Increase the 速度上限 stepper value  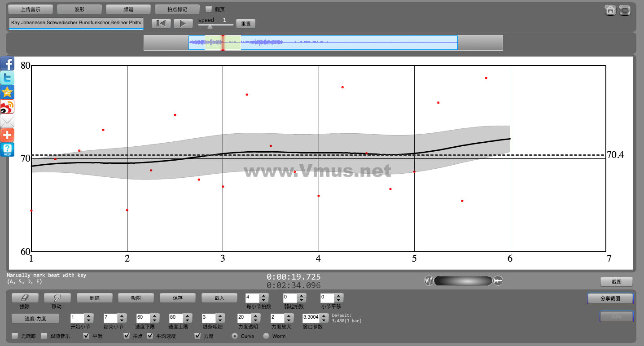pyautogui.click(x=187, y=315)
